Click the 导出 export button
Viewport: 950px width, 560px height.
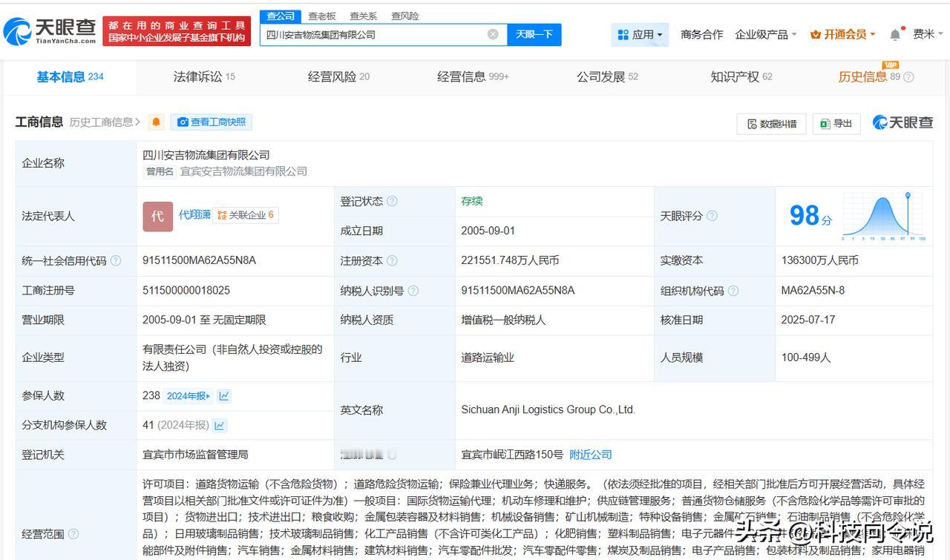pos(836,124)
